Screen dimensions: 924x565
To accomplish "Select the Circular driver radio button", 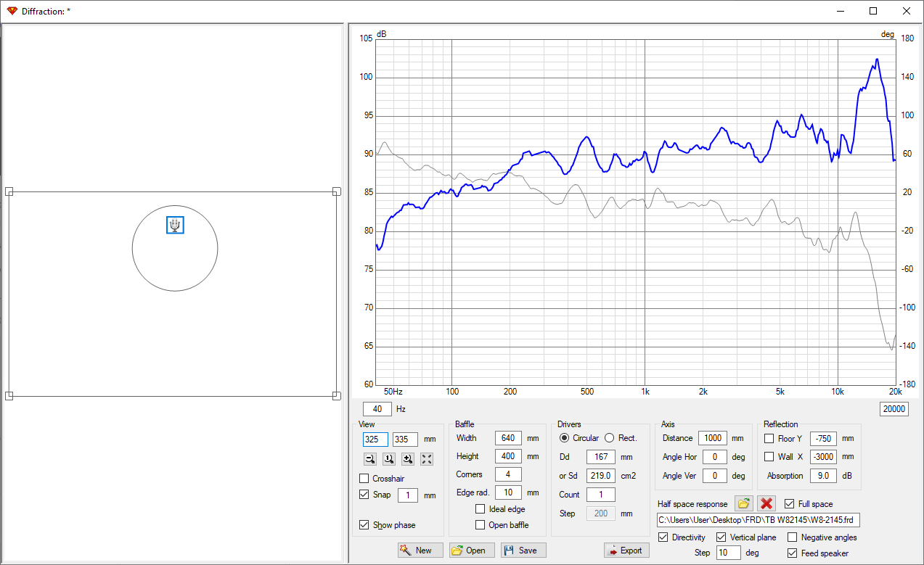I will 564,438.
